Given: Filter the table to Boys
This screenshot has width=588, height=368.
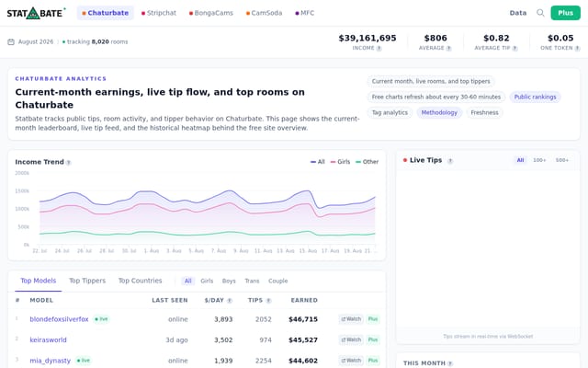Looking at the screenshot, I should (x=229, y=281).
